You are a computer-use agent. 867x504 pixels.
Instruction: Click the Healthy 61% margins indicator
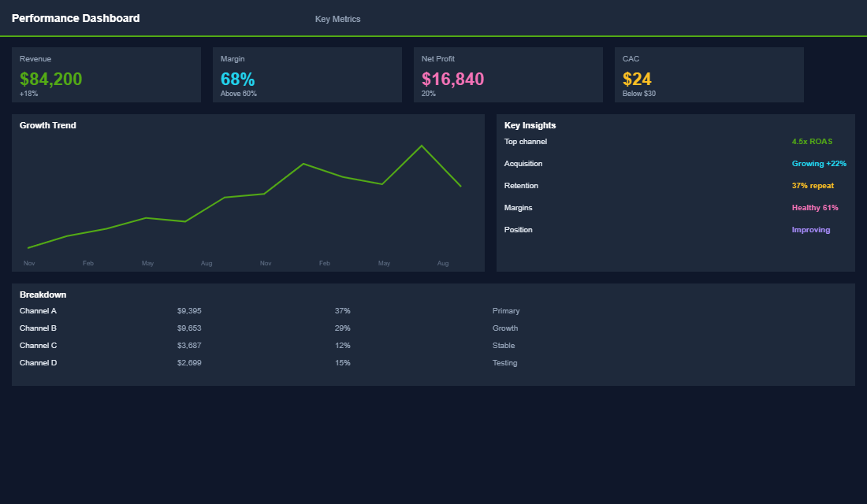(x=813, y=207)
